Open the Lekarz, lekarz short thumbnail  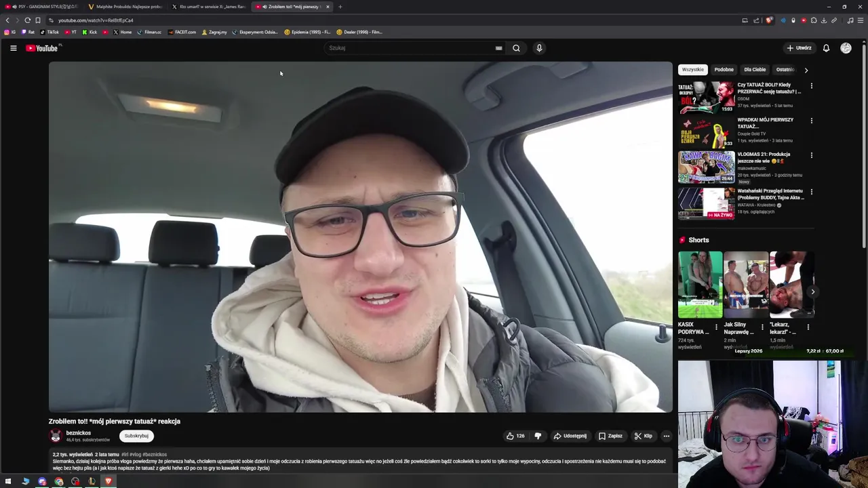[x=791, y=285]
